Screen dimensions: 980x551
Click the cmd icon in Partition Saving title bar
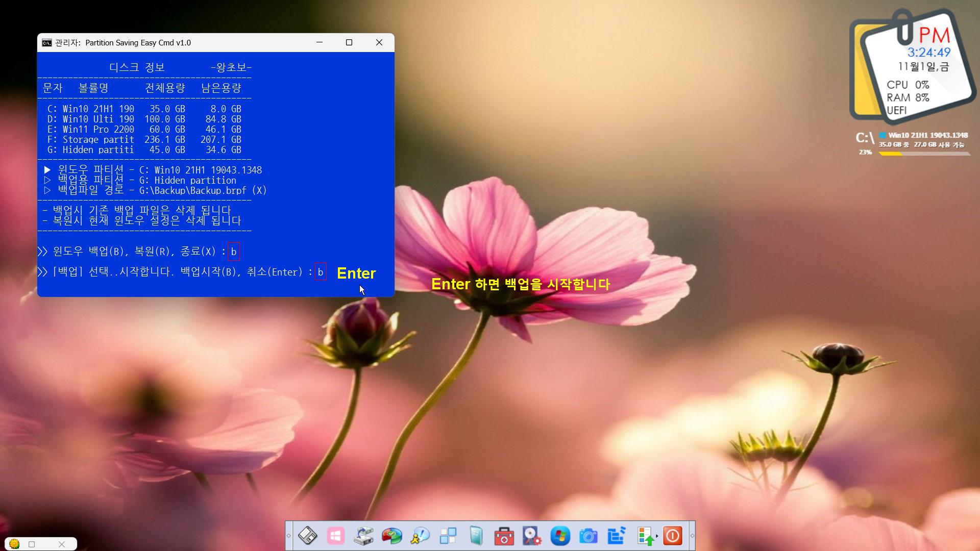click(x=47, y=42)
